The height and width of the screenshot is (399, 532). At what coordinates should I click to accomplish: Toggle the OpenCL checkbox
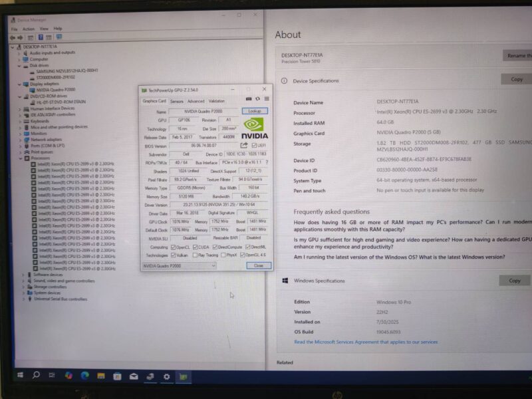[173, 247]
